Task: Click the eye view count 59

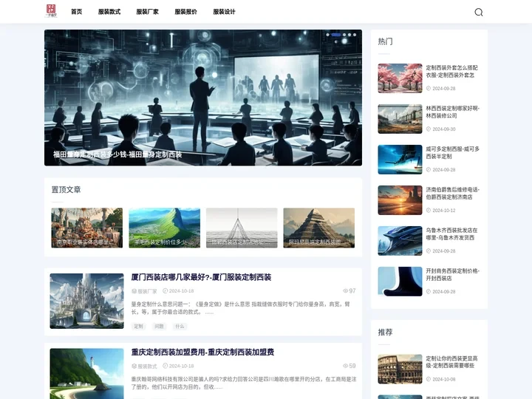Action: [349, 366]
